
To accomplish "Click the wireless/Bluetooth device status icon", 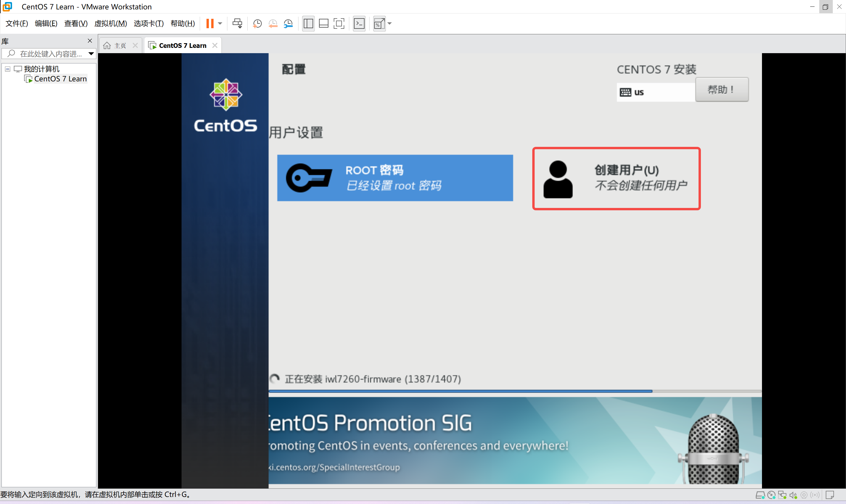I will click(815, 495).
